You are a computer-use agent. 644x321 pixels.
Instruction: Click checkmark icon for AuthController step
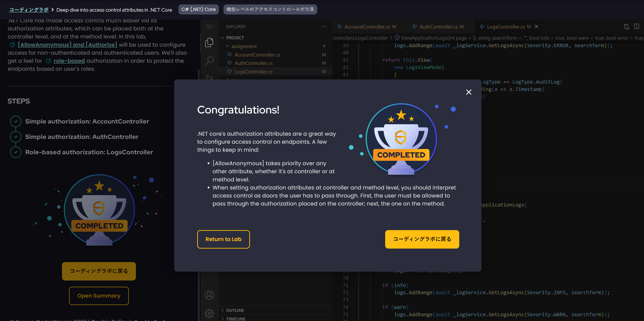[16, 137]
